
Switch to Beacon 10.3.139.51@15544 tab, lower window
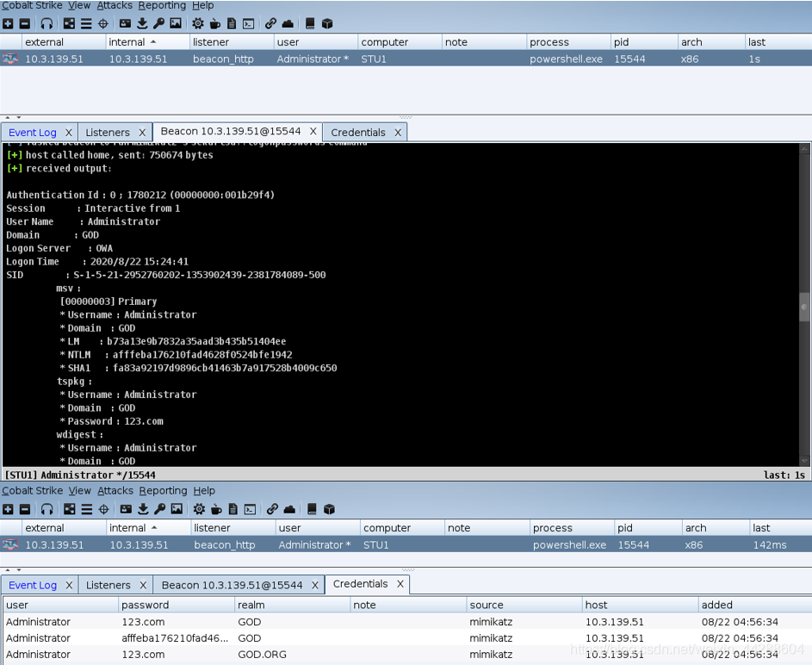(232, 585)
